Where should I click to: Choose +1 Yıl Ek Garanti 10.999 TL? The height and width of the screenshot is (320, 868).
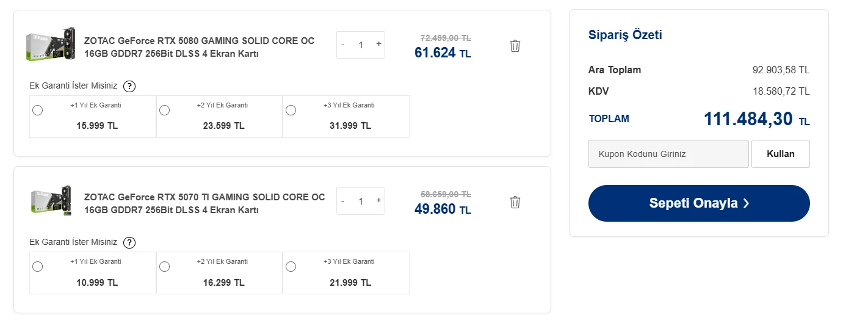tap(38, 266)
